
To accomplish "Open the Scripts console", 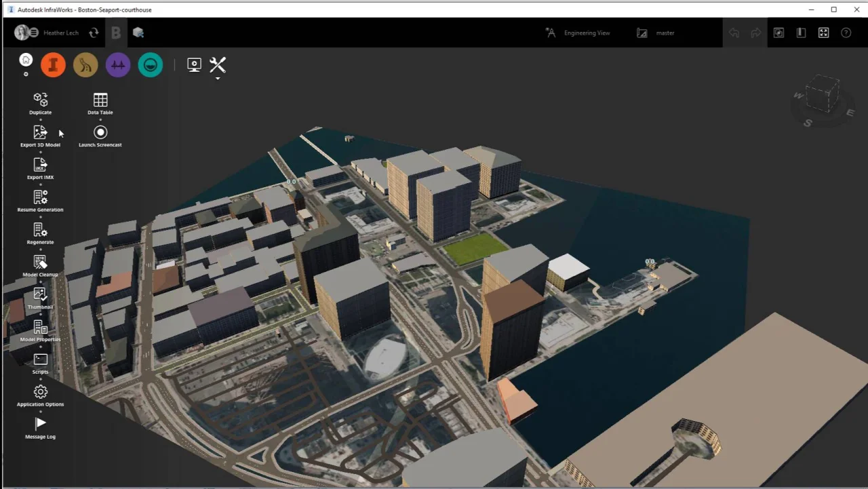I will pos(40,360).
